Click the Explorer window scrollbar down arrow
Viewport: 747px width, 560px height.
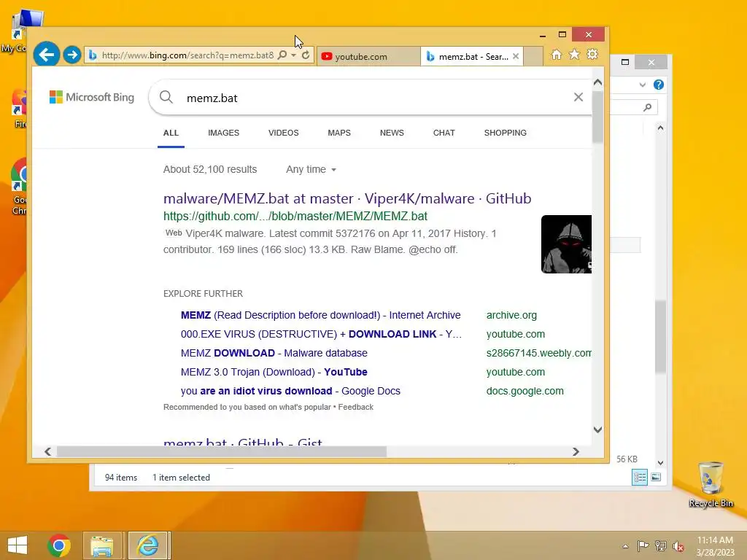tap(660, 463)
